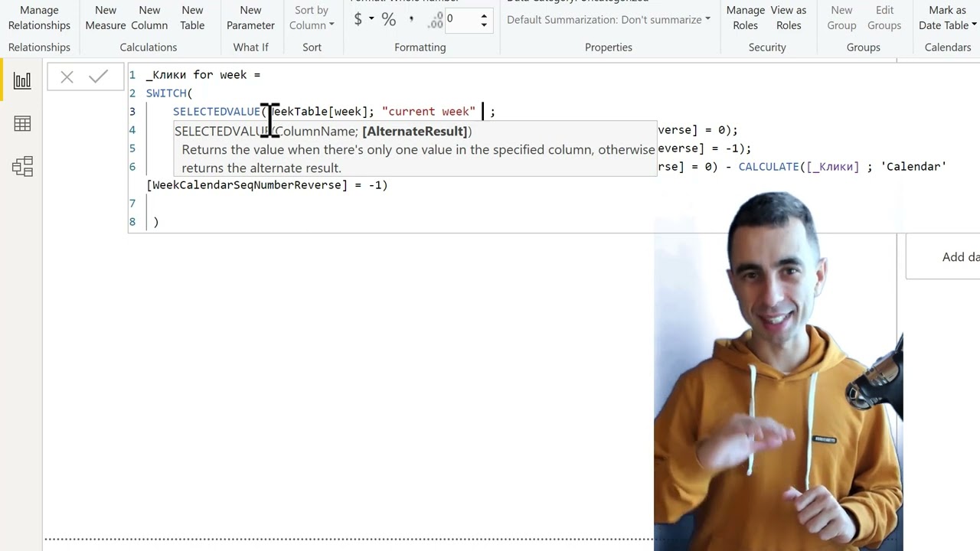Decrease decimal places with the down arrow

click(484, 24)
